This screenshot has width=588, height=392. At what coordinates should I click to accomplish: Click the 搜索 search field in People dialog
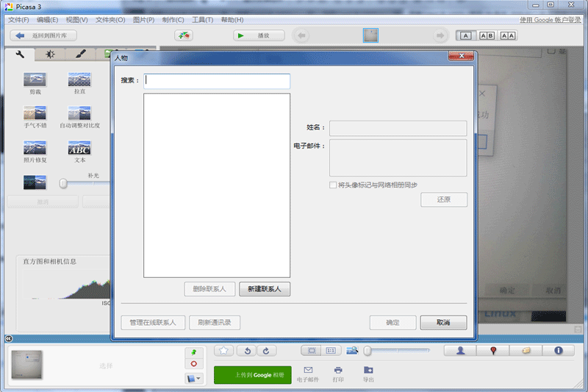coord(217,81)
